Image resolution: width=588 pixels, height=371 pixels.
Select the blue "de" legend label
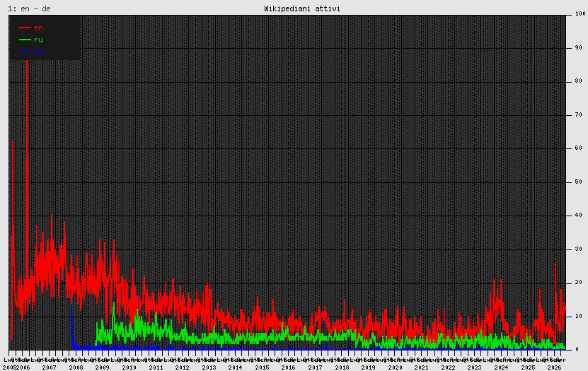coord(38,52)
